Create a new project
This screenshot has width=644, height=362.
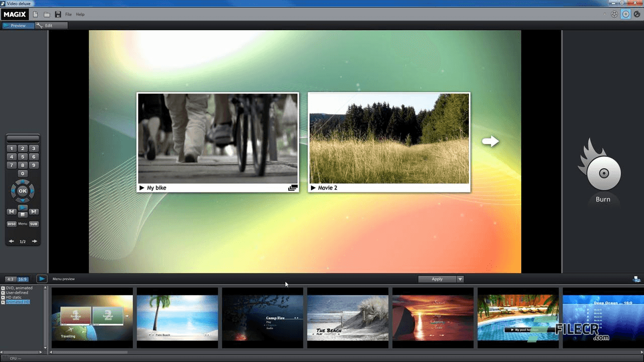35,14
